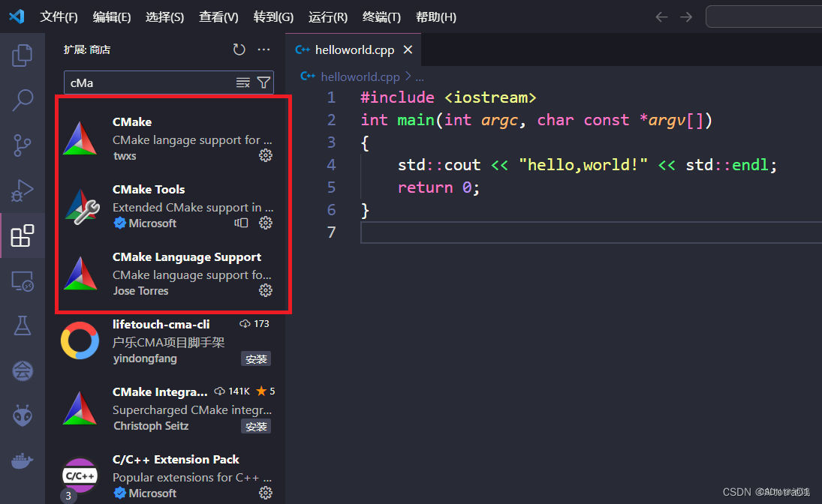Open settings gear on CMake Tools extension
This screenshot has width=822, height=504.
[x=266, y=223]
